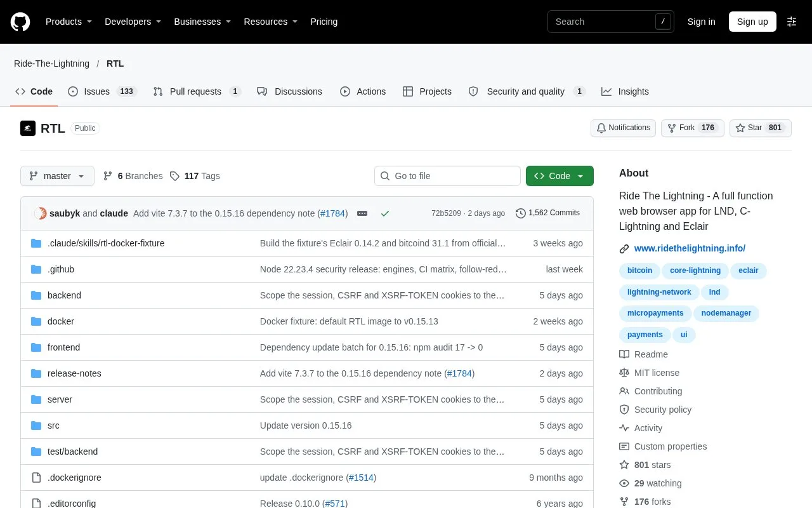Open the 1,562 Commits history
Image resolution: width=812 pixels, height=508 pixels.
[547, 213]
